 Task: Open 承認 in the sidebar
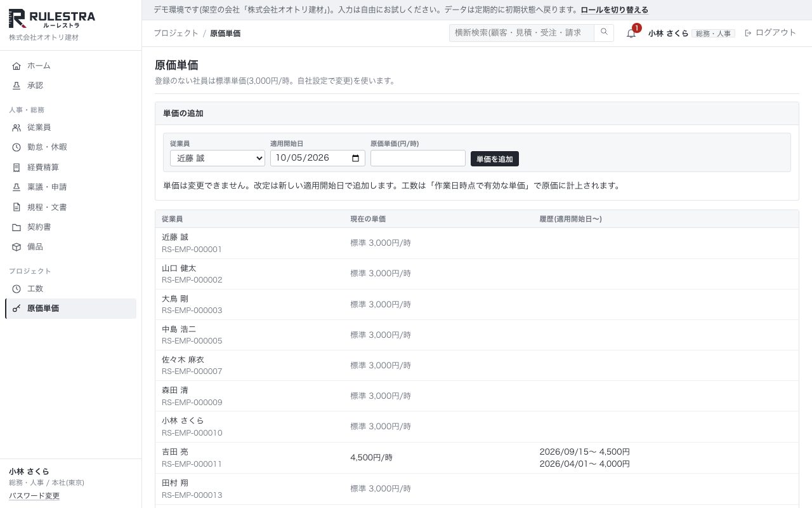coord(70,86)
